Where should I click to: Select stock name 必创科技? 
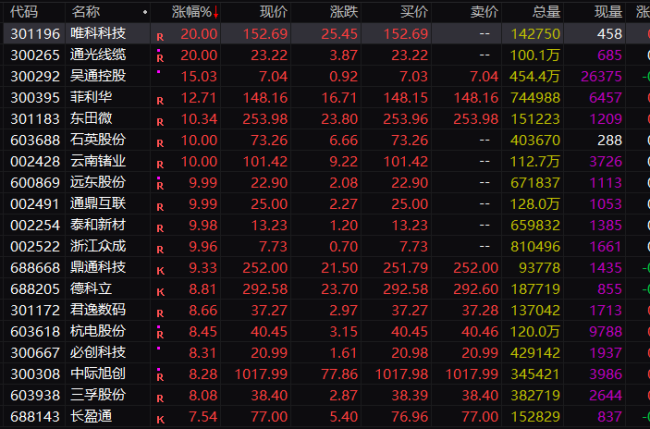(x=98, y=352)
